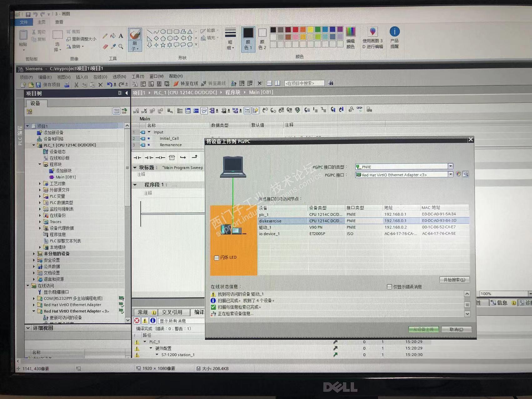Select the Eraser tool in Paint
This screenshot has width=532, height=399.
coord(105,47)
